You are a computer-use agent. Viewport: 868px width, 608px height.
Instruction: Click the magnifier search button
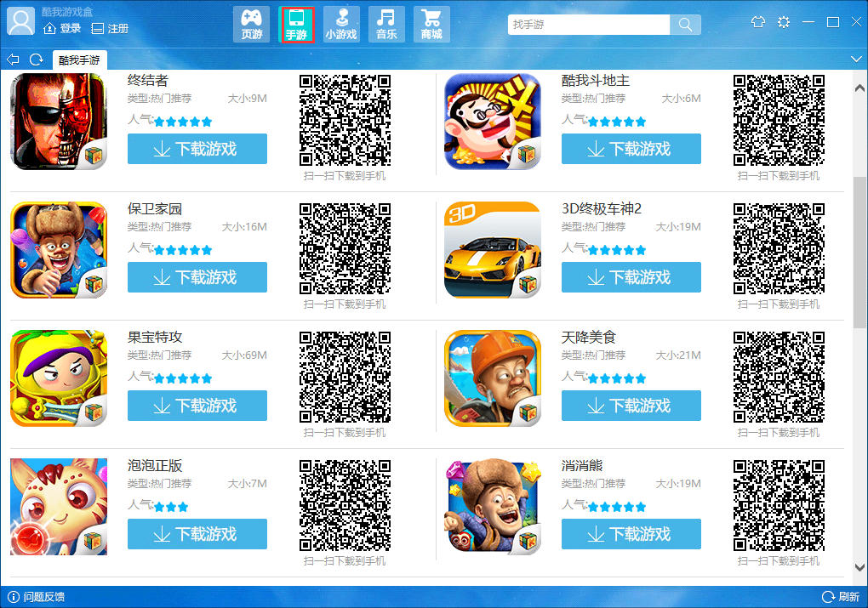pos(685,25)
